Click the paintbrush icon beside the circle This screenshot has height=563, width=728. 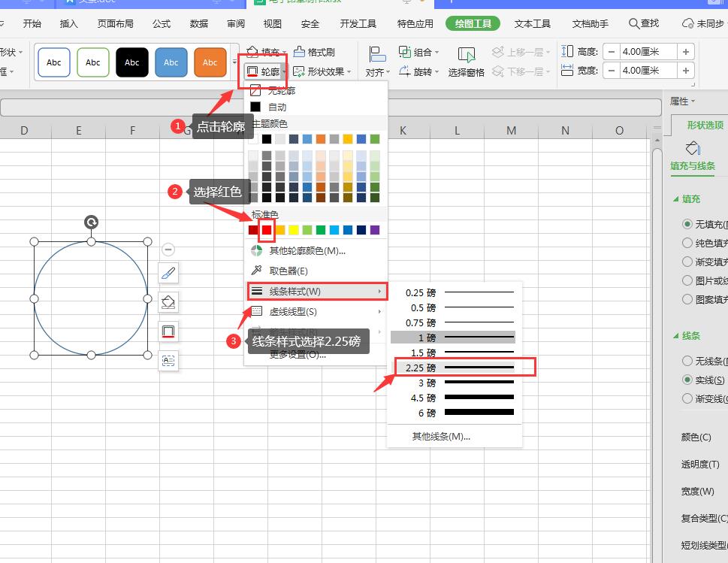[169, 273]
